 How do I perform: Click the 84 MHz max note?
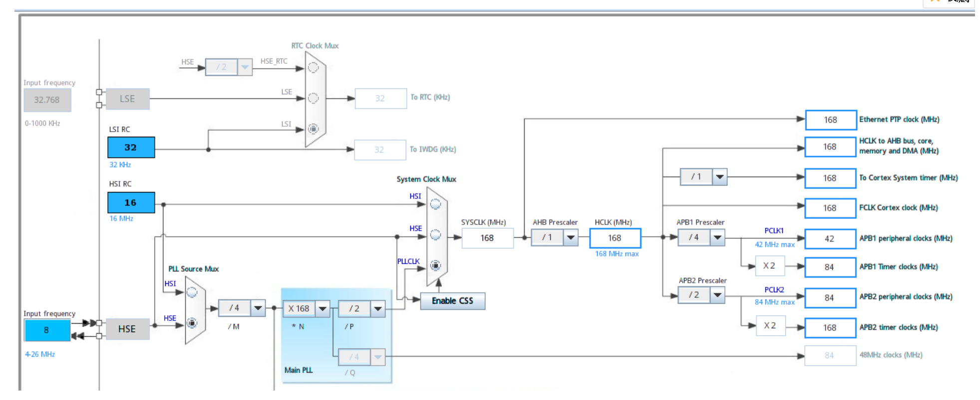click(x=775, y=302)
